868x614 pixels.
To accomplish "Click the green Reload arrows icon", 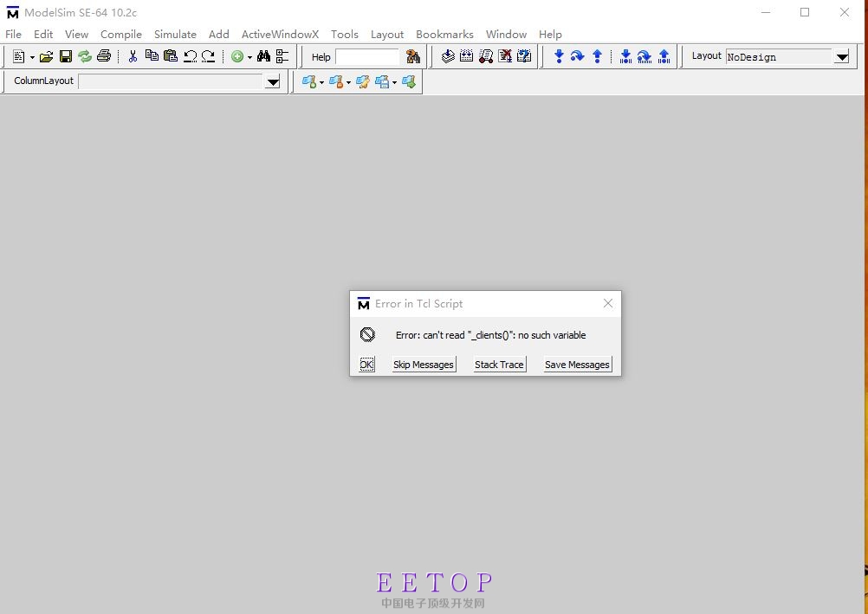I will click(x=85, y=56).
